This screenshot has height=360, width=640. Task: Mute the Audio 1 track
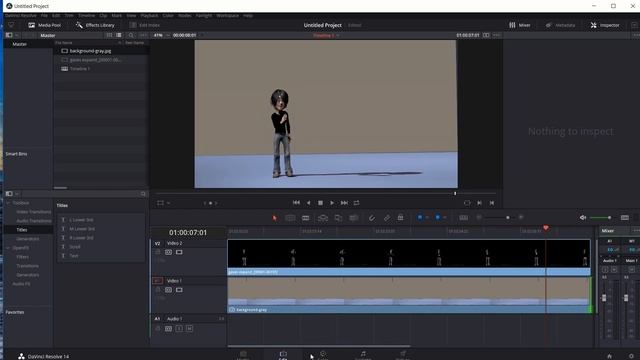click(x=189, y=328)
